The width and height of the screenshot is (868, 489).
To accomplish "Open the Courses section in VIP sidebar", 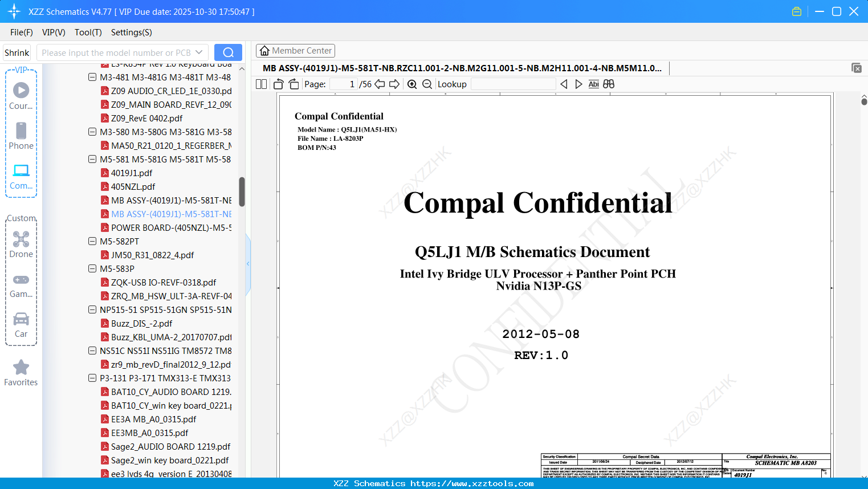I will (x=21, y=96).
